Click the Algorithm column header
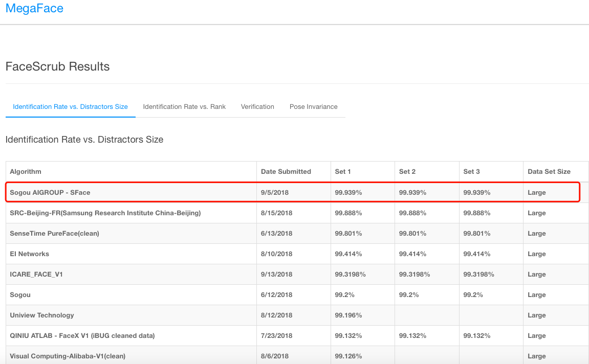The image size is (589, 364). click(x=26, y=172)
